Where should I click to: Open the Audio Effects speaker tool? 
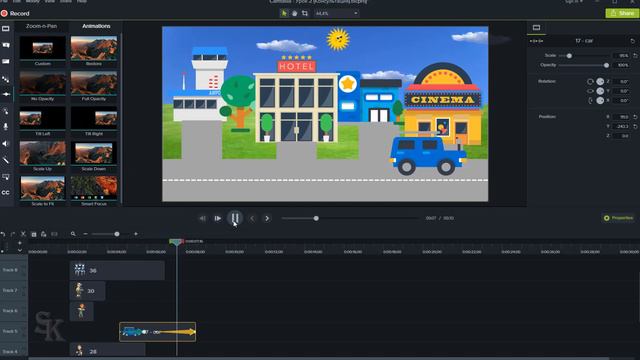tap(6, 144)
